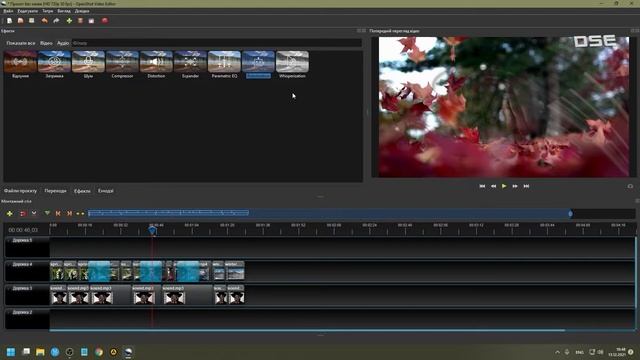
Task: Click the timeline horizontal scrollbar
Action: coord(307,330)
